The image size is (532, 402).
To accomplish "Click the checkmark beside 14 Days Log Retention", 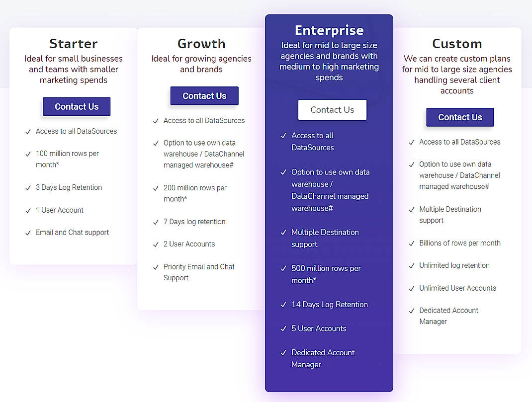I will click(283, 305).
